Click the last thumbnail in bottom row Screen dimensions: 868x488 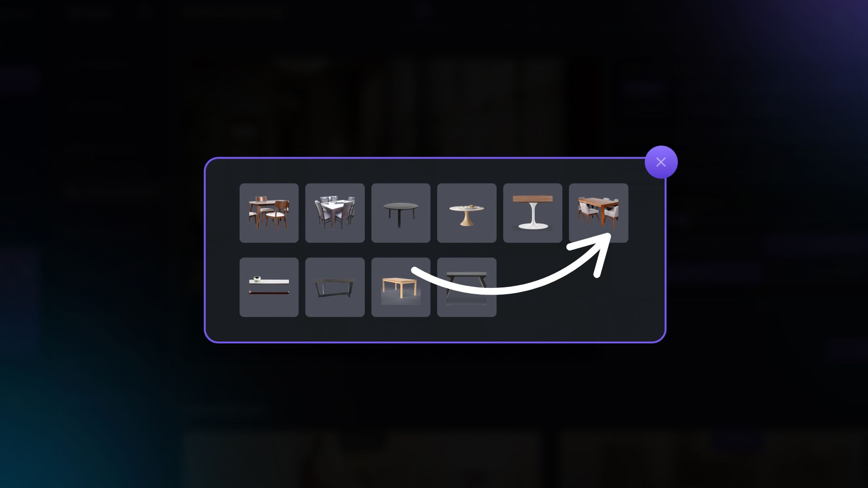click(x=467, y=287)
